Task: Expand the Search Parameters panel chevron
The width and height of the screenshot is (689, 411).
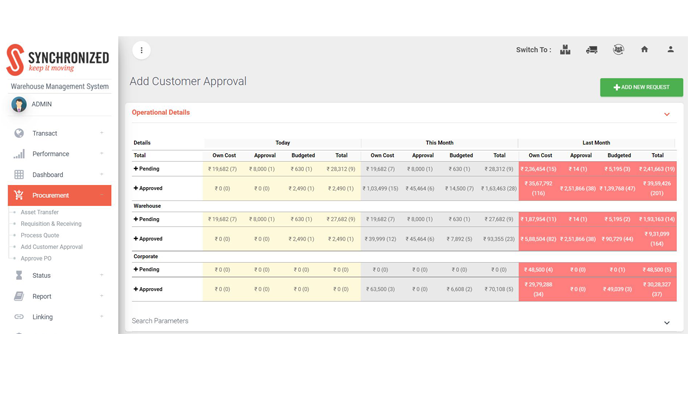Action: click(667, 323)
